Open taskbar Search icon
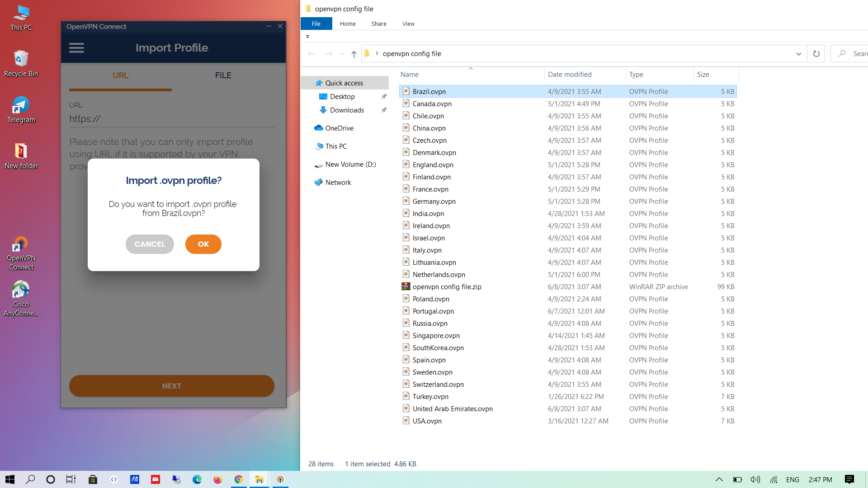Image resolution: width=868 pixels, height=488 pixels. [x=30, y=479]
